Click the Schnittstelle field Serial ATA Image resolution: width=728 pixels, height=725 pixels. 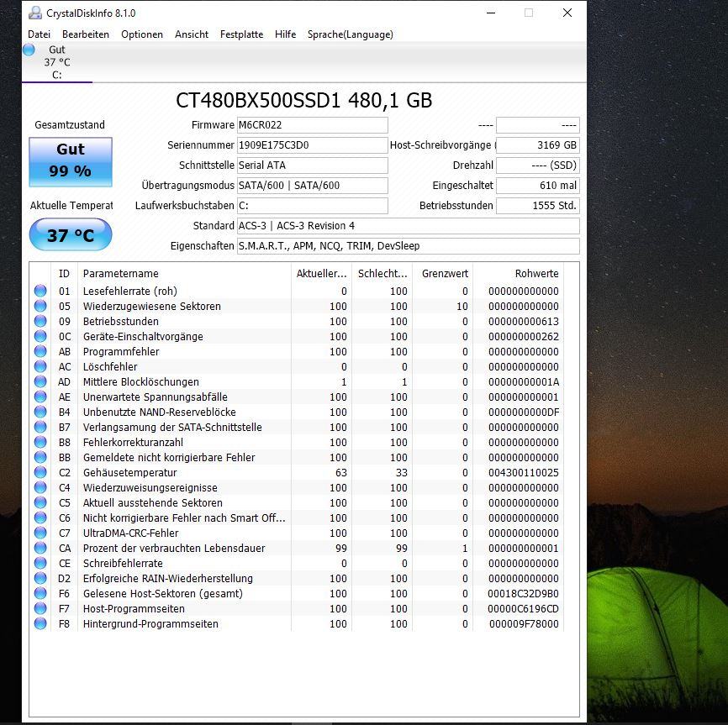coord(313,165)
